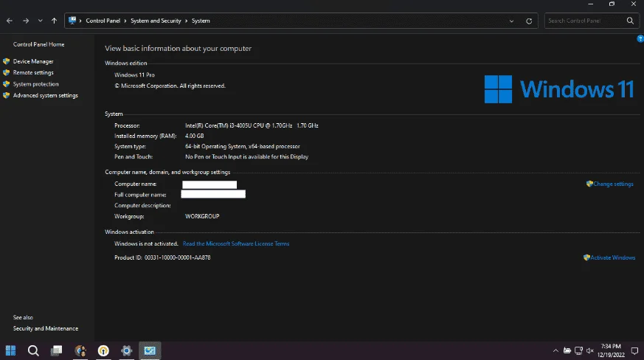
Task: Click the shield icon beside Activate Windows
Action: coord(586,257)
